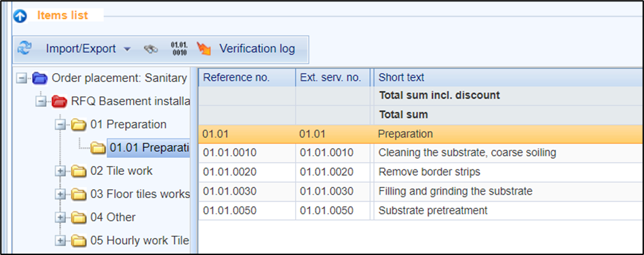Click the 04 Other folder icon
Image resolution: width=644 pixels, height=255 pixels.
click(79, 217)
